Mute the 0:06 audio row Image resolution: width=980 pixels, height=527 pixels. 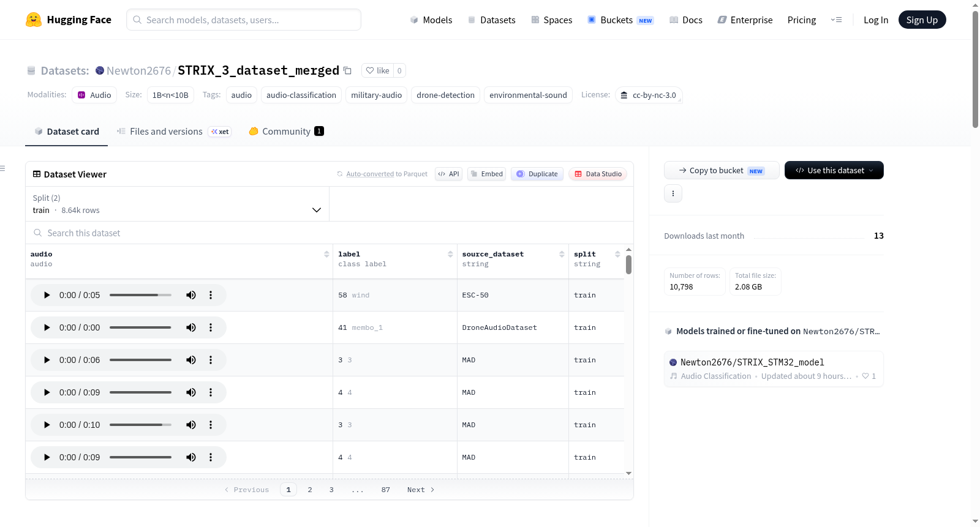coord(191,360)
